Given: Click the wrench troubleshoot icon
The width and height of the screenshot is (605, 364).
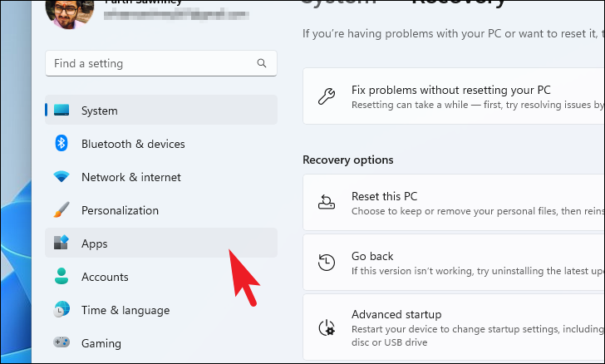Looking at the screenshot, I should [327, 96].
